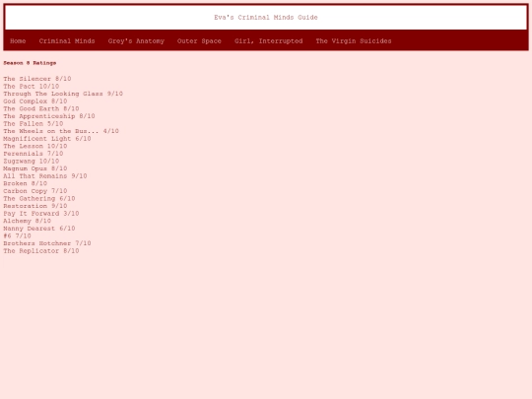Open the Home navigation link
The image size is (532, 399).
coord(18,41)
